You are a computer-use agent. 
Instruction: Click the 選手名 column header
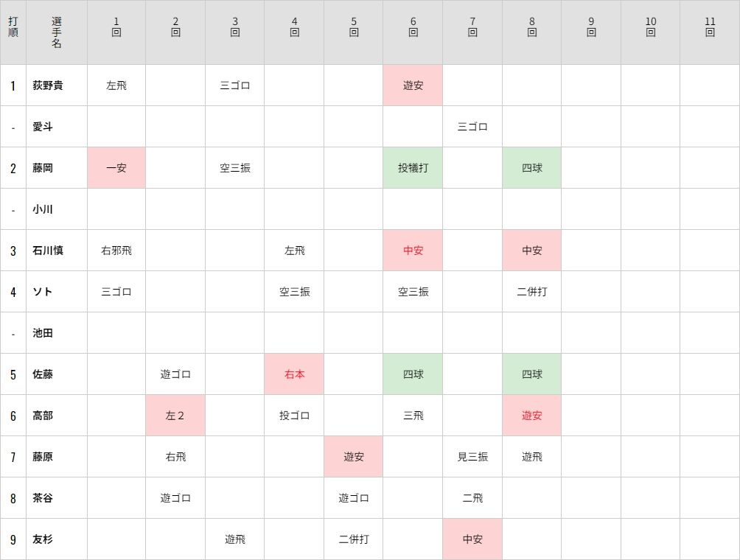[x=57, y=32]
